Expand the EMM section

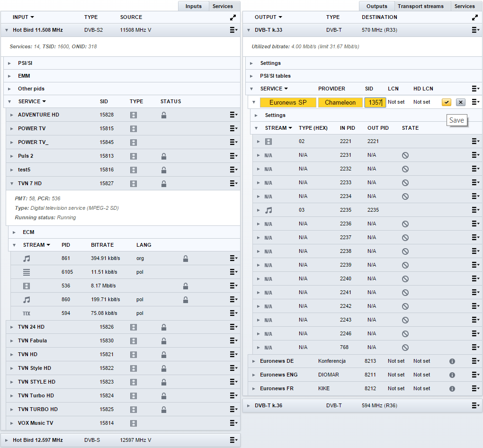coord(9,76)
